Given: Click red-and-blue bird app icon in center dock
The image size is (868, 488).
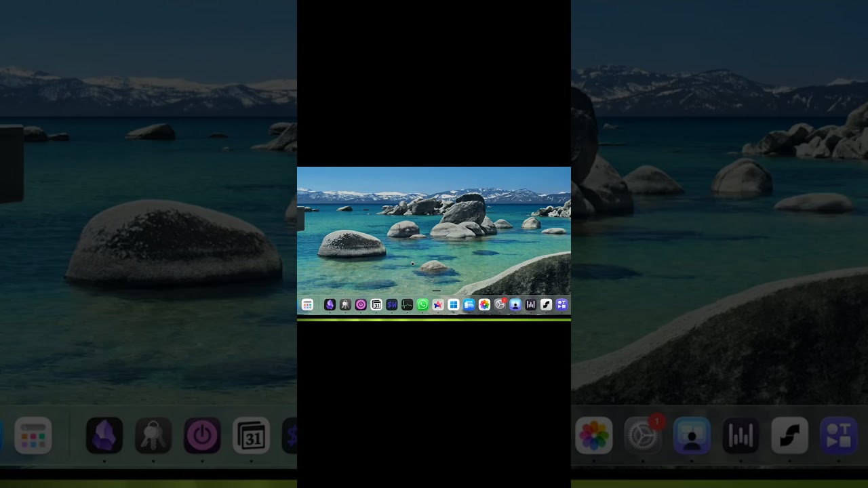Looking at the screenshot, I should coord(438,305).
